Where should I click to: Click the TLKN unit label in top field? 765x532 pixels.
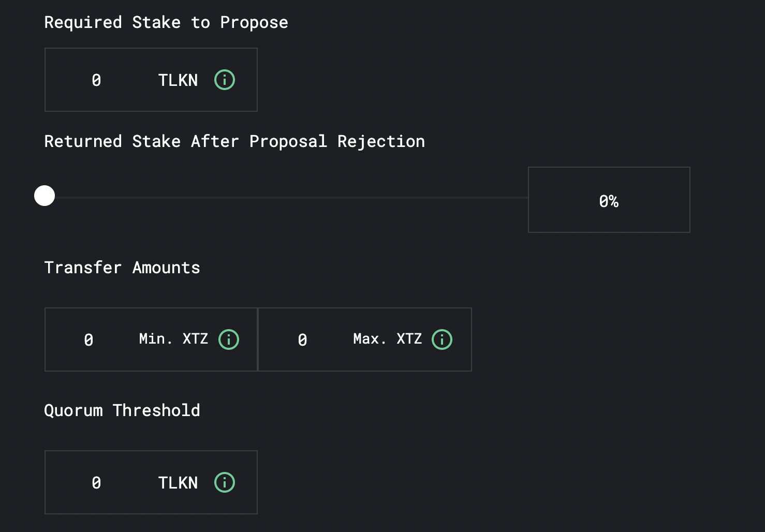coord(178,80)
